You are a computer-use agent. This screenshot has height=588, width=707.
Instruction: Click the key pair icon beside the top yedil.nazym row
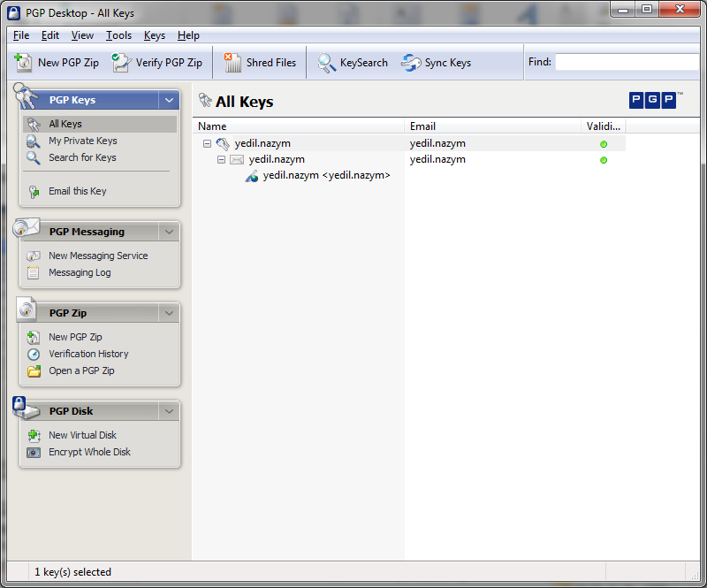223,144
